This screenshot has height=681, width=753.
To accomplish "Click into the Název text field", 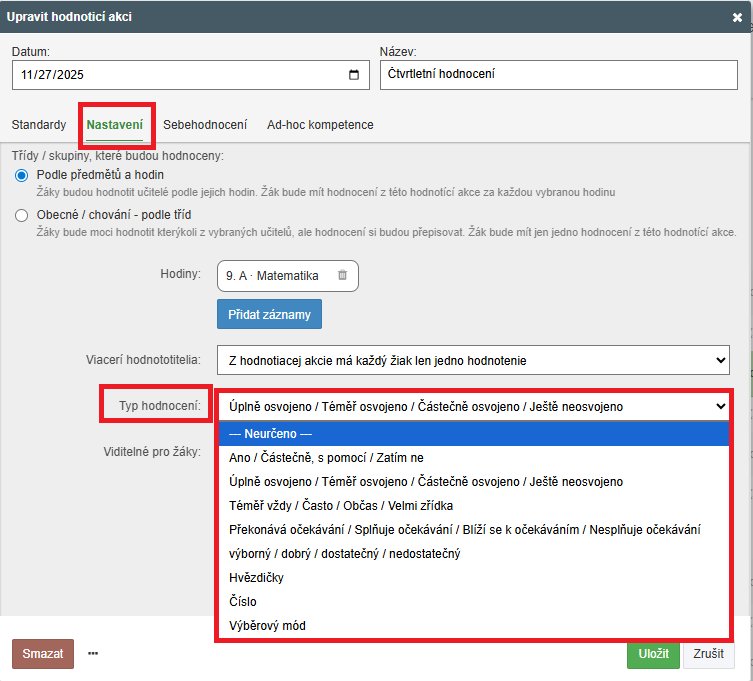I will [555, 75].
